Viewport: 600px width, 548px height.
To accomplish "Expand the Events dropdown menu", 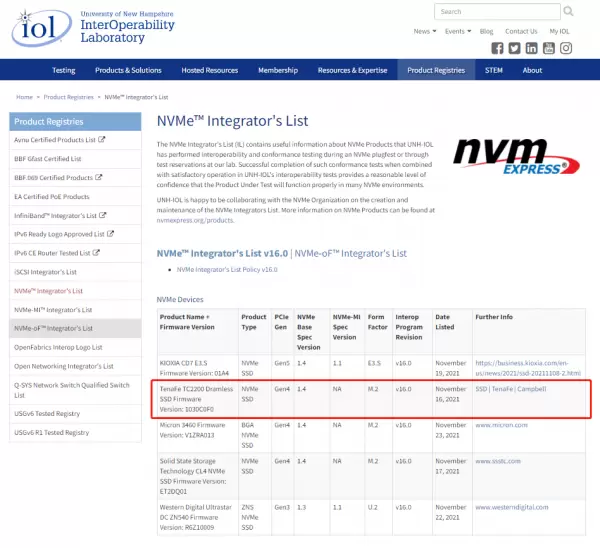I will (457, 31).
